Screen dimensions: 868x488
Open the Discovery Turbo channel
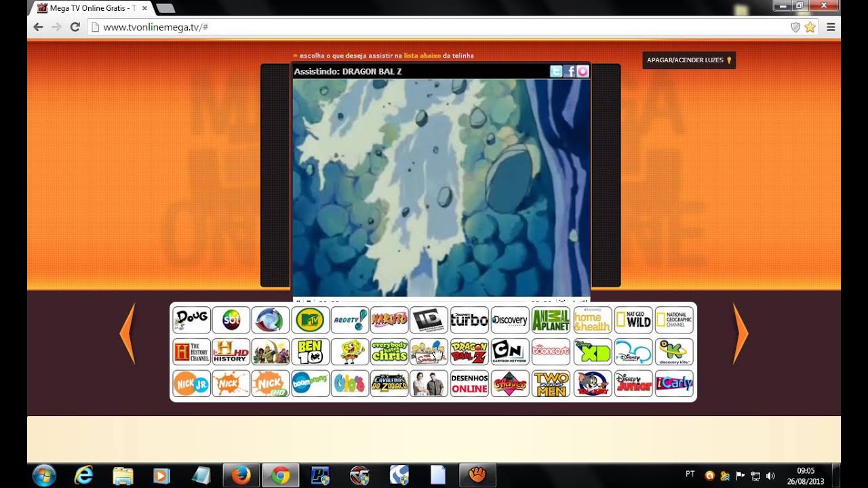(469, 320)
